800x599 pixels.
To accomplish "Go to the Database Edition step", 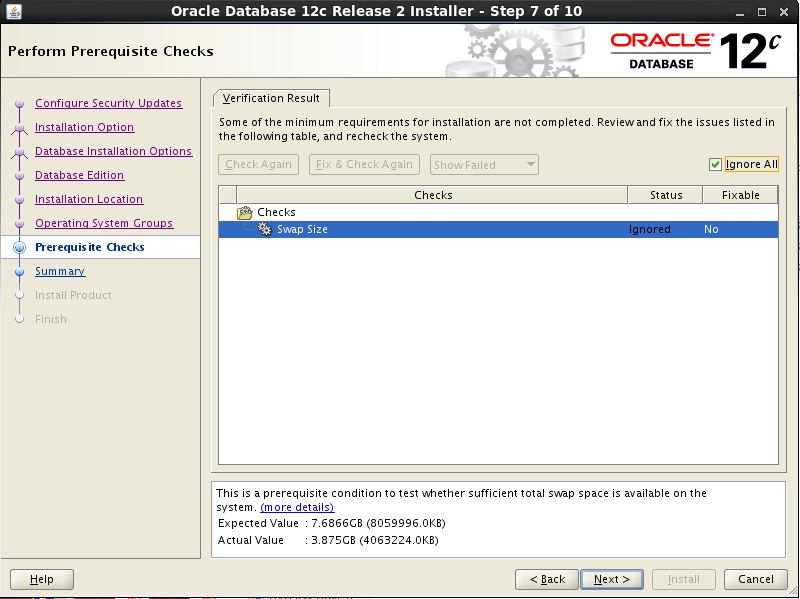I will coord(79,175).
